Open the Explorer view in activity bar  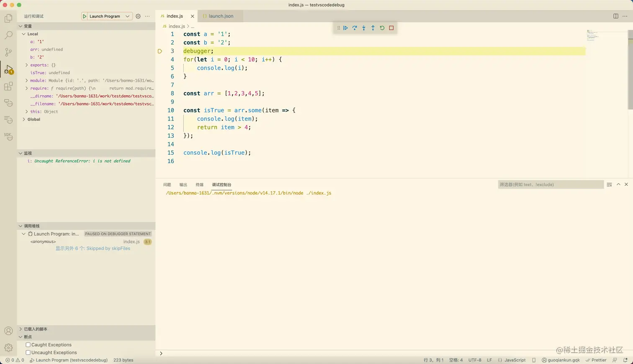coord(8,18)
